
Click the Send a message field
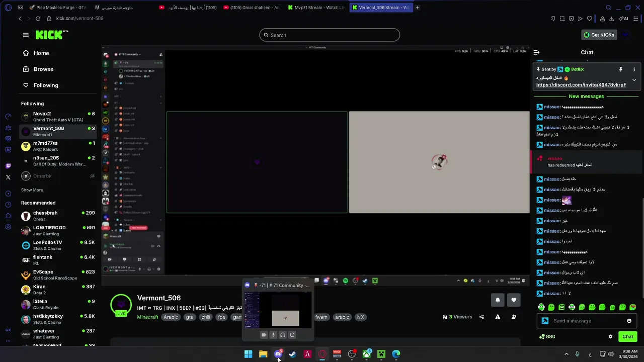(586, 321)
